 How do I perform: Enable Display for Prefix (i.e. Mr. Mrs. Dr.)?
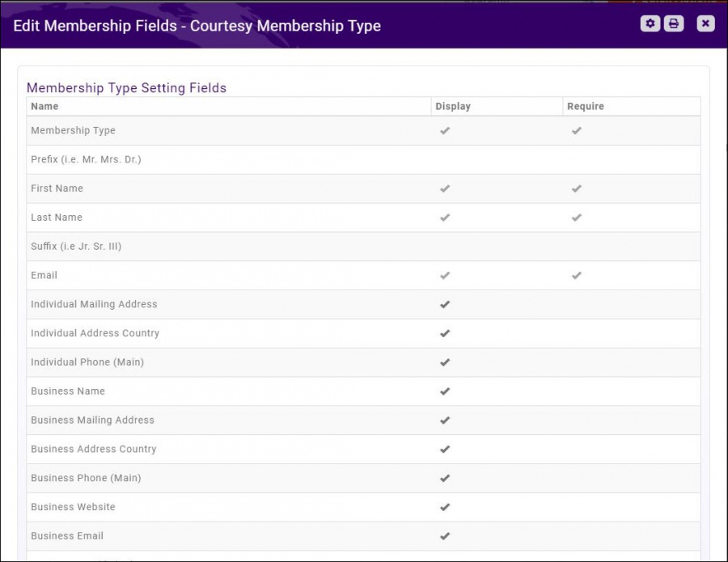coord(444,159)
